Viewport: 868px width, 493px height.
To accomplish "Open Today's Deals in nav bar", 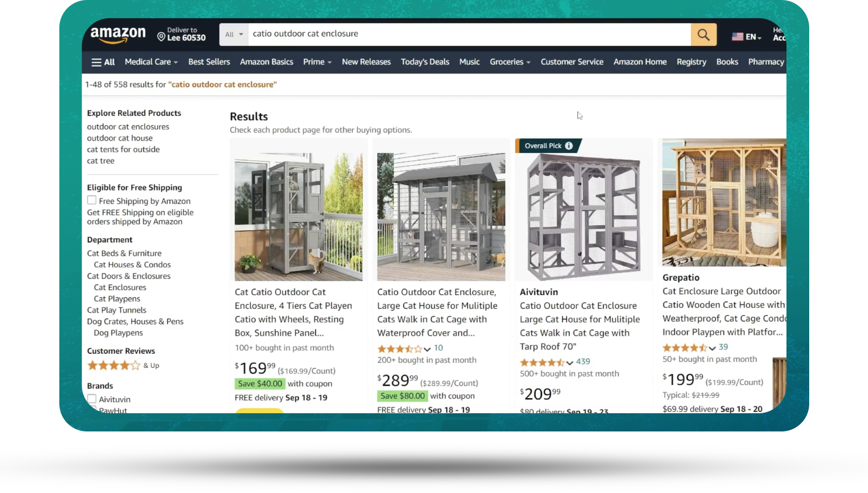I will (x=425, y=62).
